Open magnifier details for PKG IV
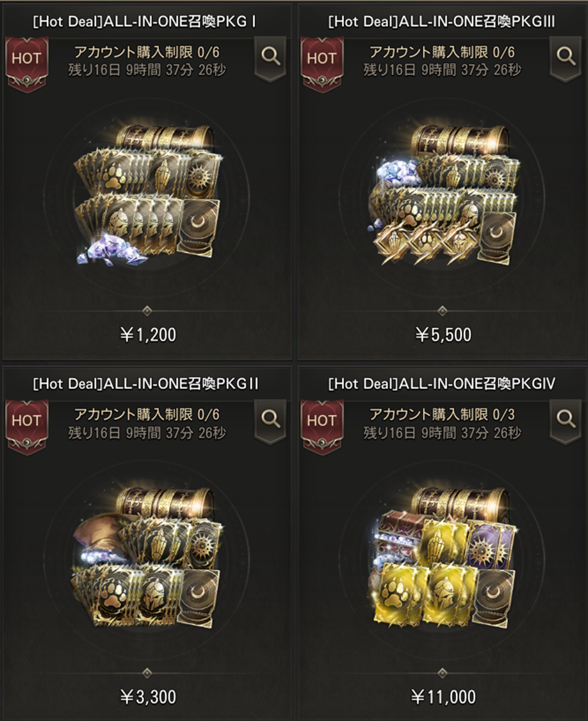 pos(566,420)
